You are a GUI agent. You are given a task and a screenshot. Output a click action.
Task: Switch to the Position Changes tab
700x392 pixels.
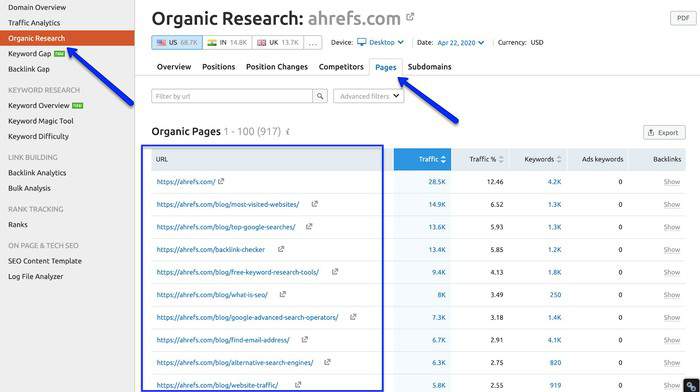coord(277,67)
